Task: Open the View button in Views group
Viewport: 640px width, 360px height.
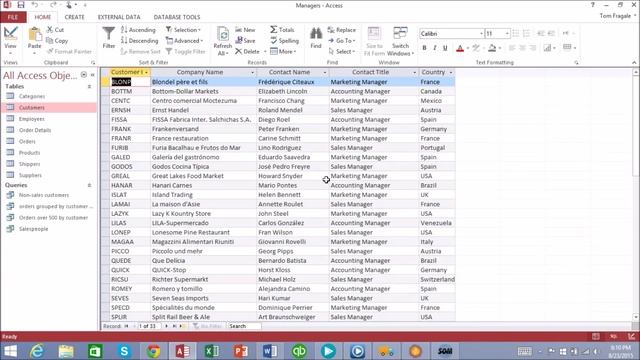Action: [x=11, y=39]
